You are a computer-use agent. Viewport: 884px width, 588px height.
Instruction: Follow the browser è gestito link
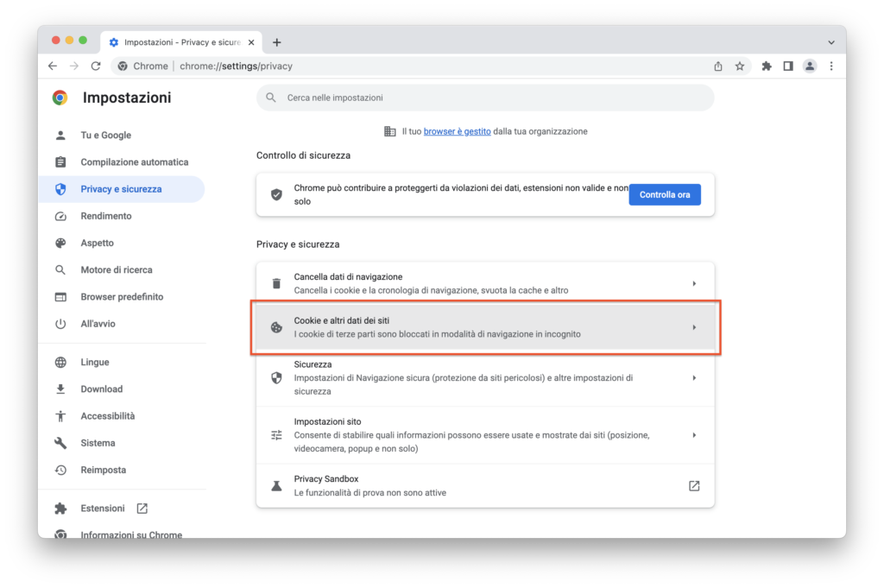(x=457, y=131)
